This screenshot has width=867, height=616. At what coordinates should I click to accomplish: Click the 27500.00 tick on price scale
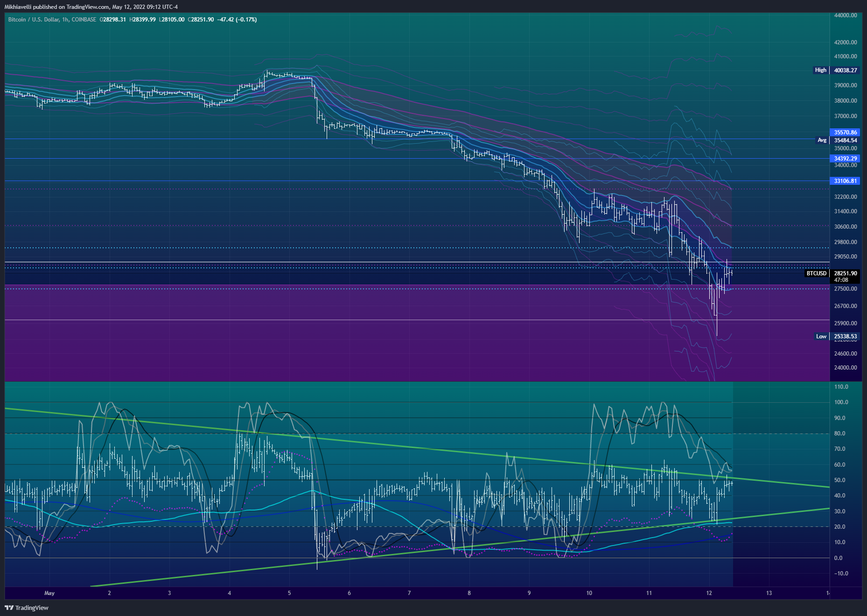[846, 289]
